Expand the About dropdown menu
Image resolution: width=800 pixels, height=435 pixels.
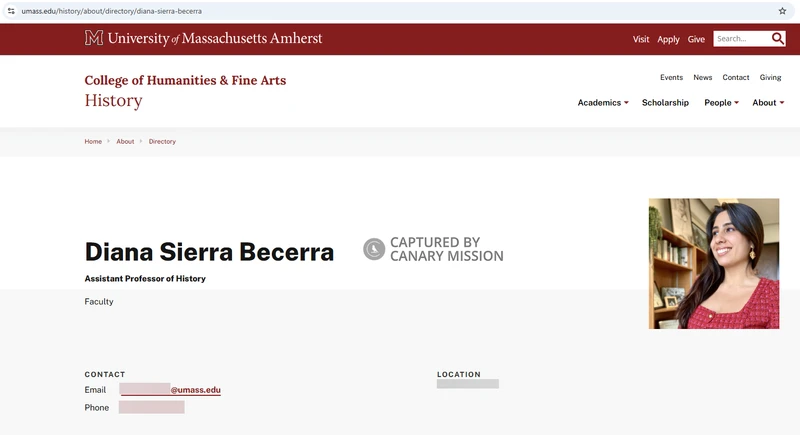[768, 103]
